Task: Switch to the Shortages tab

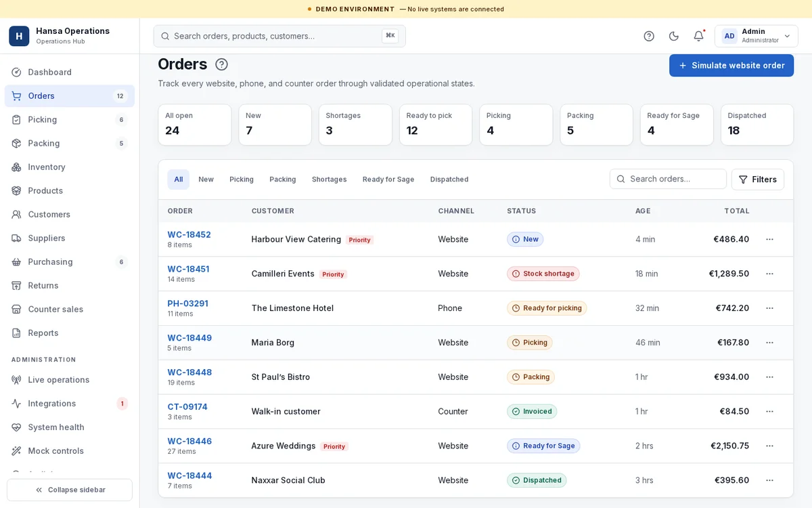Action: (330, 179)
